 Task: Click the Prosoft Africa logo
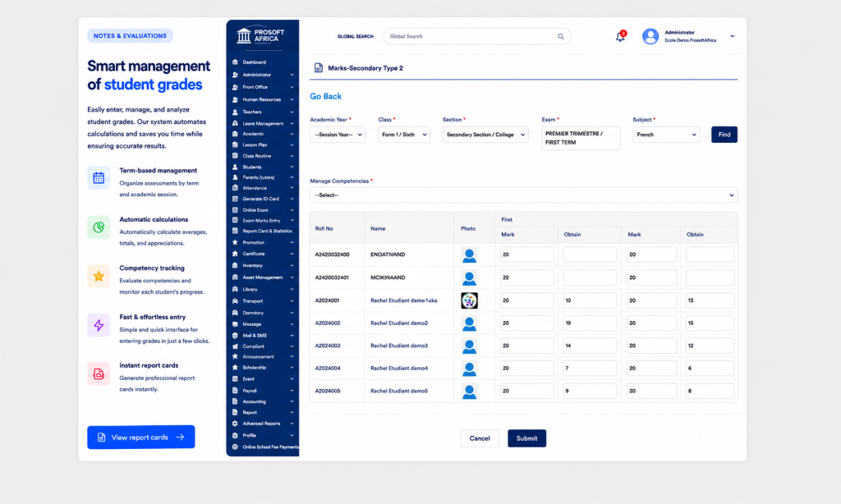260,35
